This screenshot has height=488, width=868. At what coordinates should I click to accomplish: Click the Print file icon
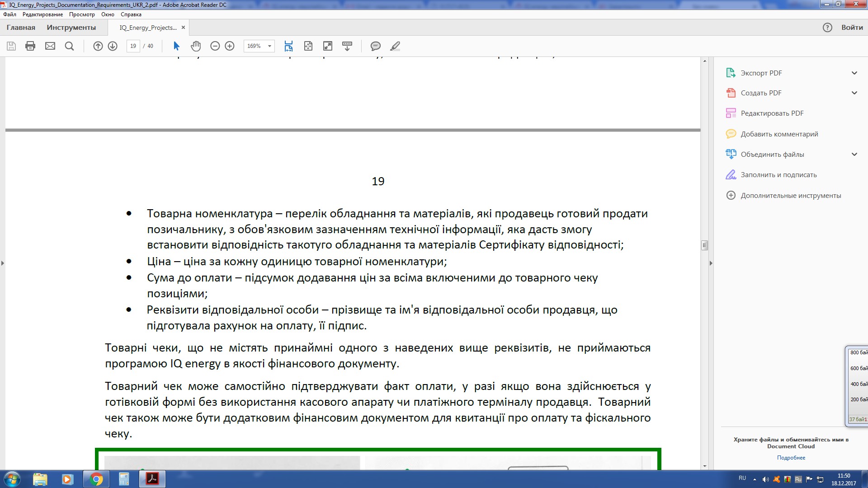click(x=30, y=46)
